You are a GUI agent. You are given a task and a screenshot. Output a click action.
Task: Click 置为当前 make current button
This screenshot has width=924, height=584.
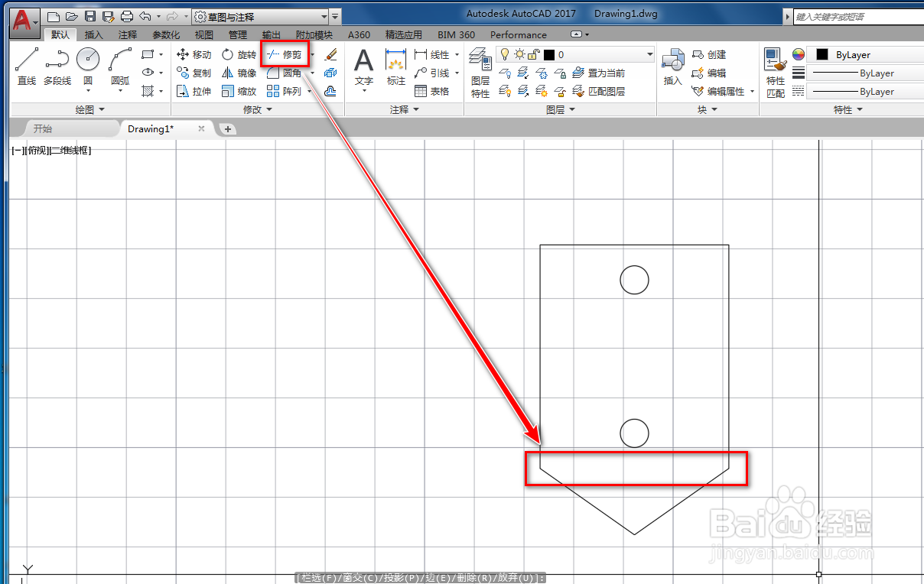coord(599,73)
